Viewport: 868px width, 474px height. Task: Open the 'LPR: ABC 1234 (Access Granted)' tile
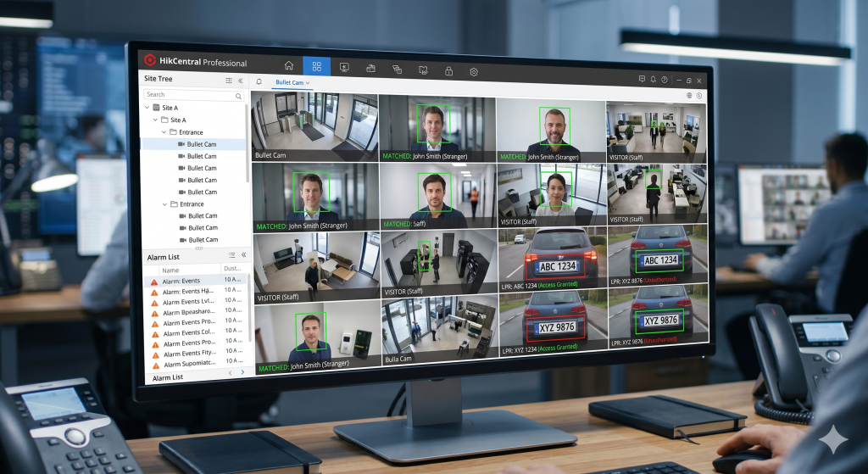[553, 259]
